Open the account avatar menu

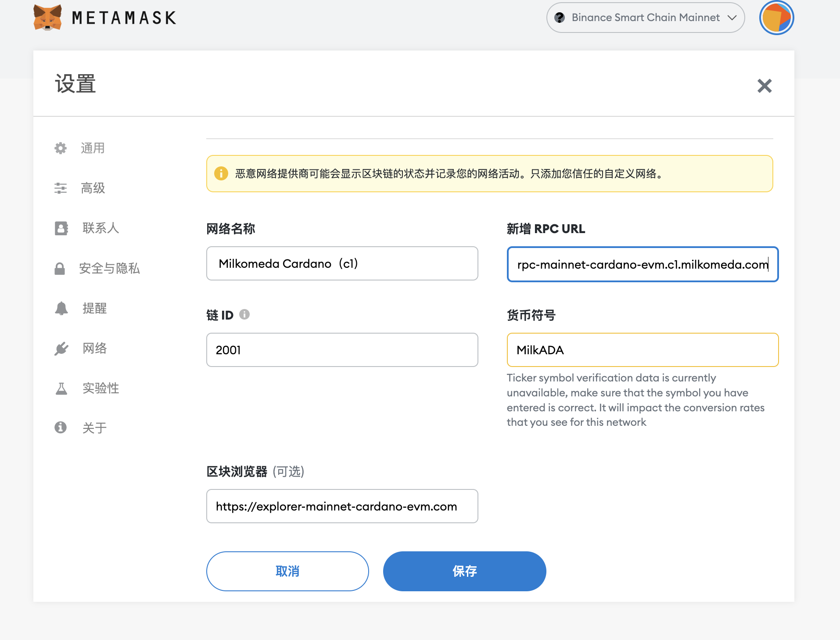(x=776, y=18)
